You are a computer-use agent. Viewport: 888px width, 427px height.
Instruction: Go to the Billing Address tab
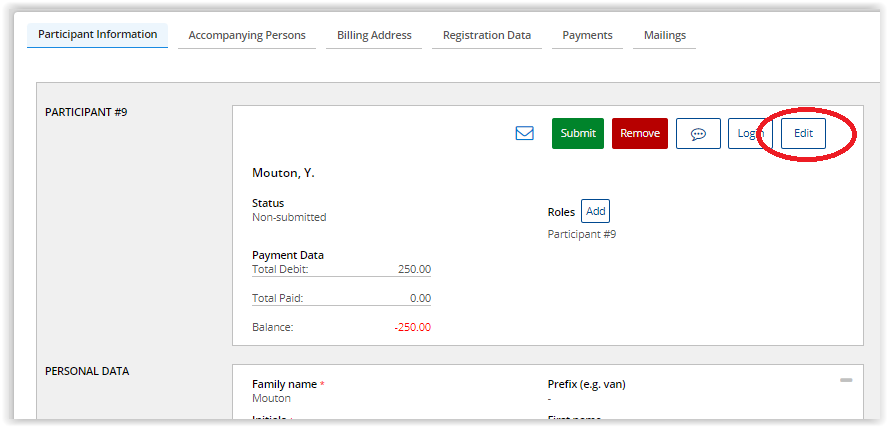point(374,36)
